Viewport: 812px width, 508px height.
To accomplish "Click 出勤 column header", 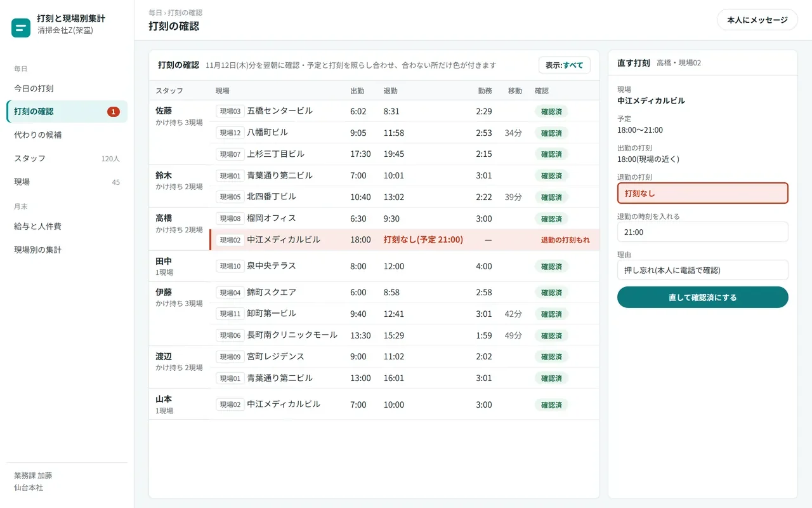I will 357,91.
